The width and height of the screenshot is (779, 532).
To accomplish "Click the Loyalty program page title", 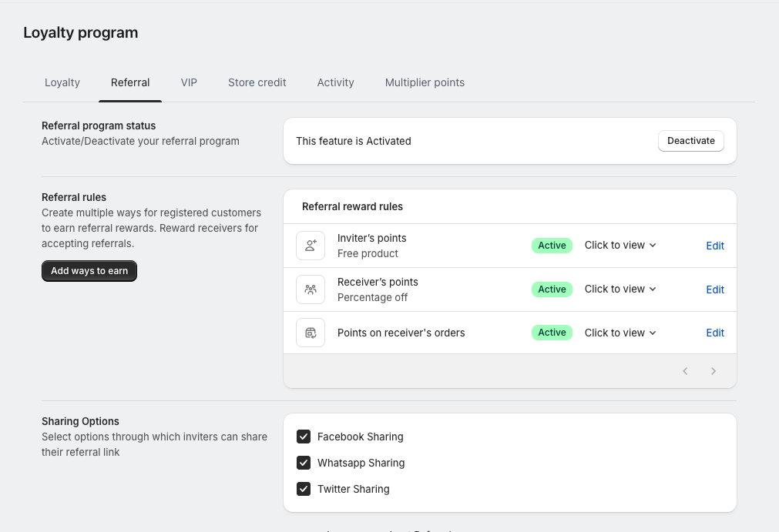I will 80,33.
